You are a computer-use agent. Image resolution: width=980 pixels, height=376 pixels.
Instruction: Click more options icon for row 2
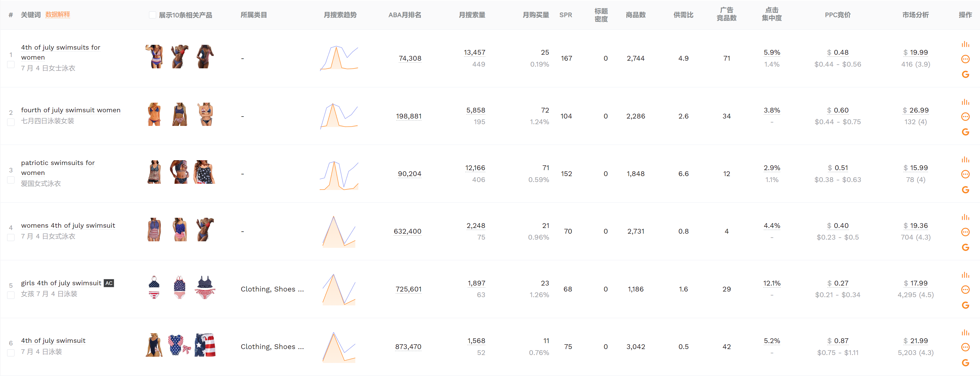pyautogui.click(x=965, y=117)
